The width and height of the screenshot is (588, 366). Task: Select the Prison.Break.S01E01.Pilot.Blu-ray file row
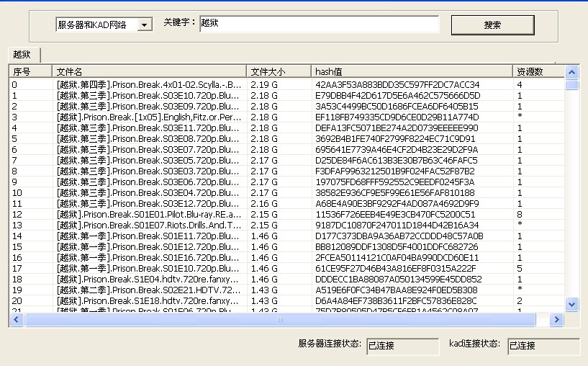click(286, 215)
